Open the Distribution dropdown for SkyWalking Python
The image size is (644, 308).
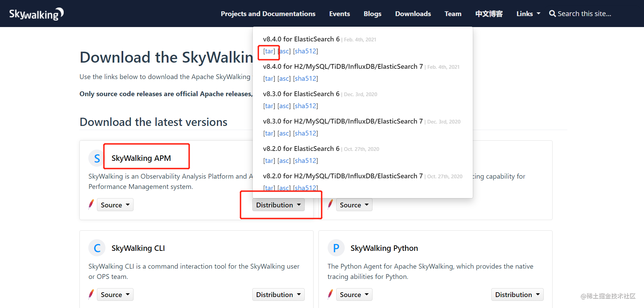(x=517, y=294)
